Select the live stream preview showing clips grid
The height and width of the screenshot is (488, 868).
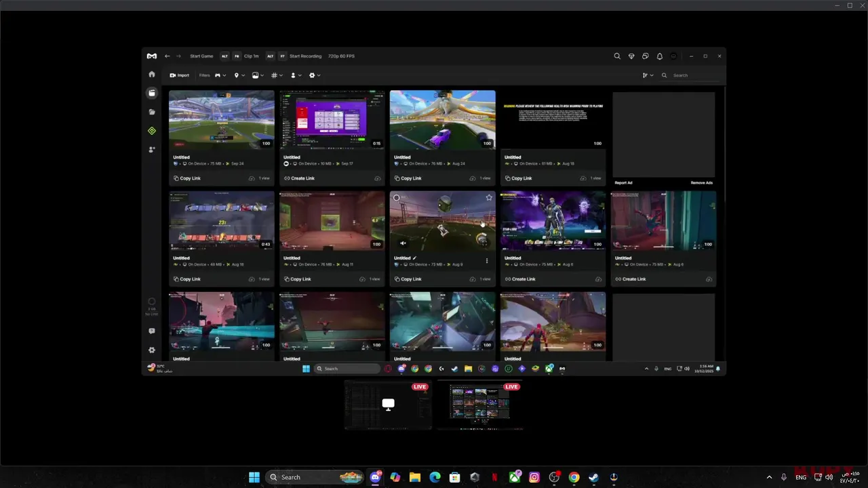tap(479, 405)
